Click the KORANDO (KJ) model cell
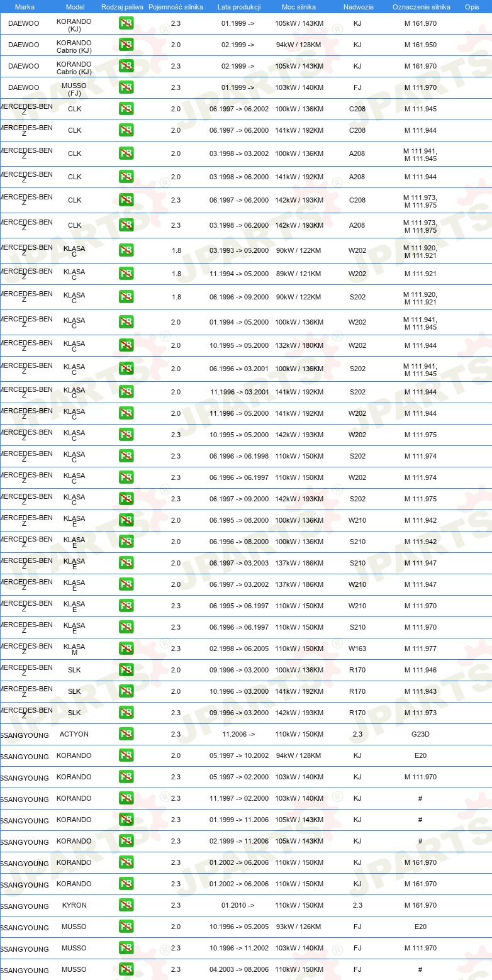Image resolution: width=492 pixels, height=980 pixels. [x=74, y=25]
